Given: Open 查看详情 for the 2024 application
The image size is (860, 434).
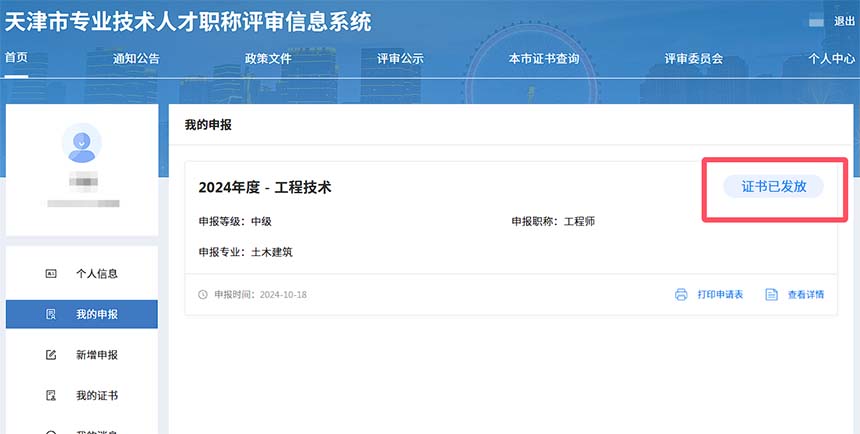Looking at the screenshot, I should [x=806, y=295].
